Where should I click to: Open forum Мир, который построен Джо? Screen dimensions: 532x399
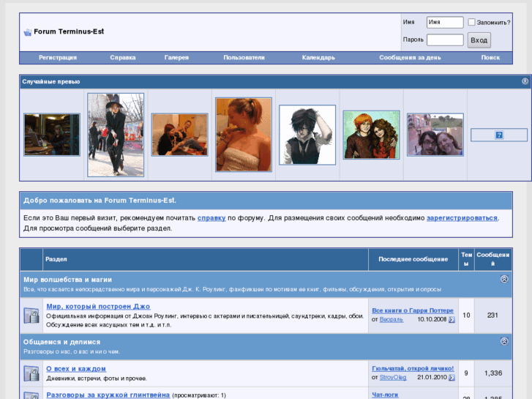pyautogui.click(x=98, y=306)
